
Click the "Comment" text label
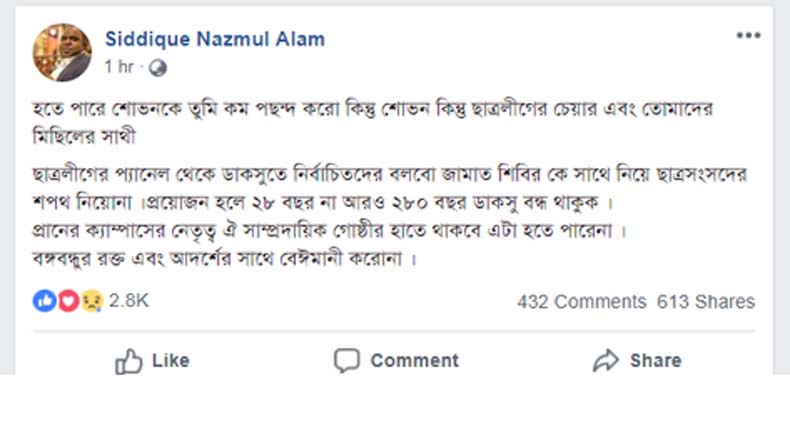coord(414,360)
